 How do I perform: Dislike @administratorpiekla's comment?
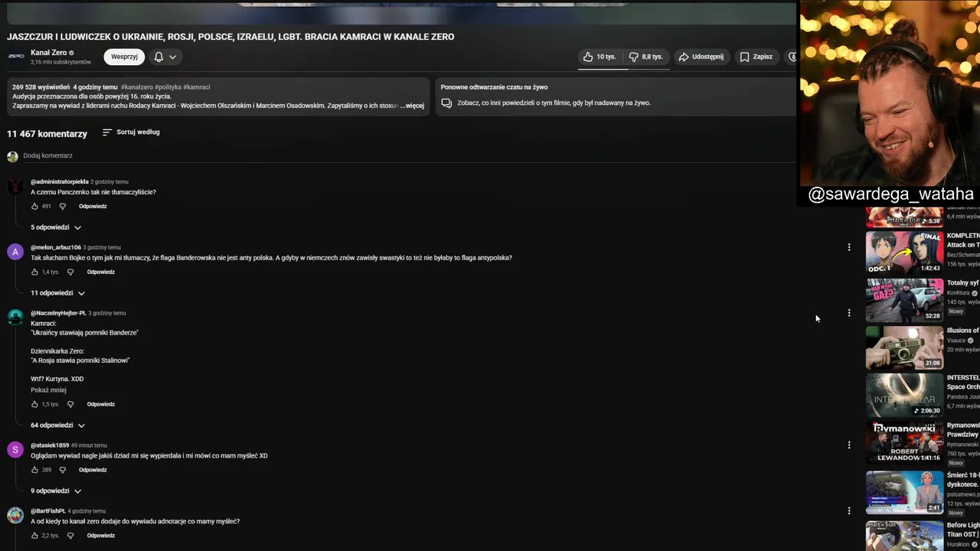63,207
